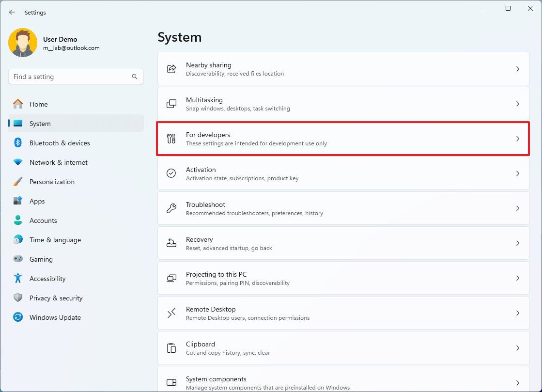Click the search magnifier icon

135,77
